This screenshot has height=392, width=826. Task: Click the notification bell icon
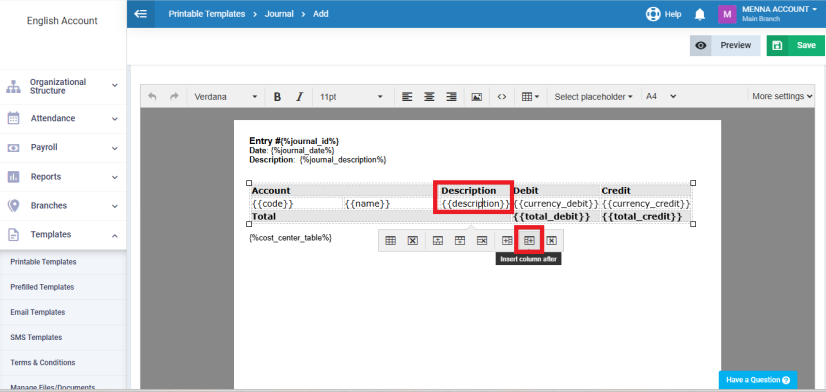pos(700,15)
